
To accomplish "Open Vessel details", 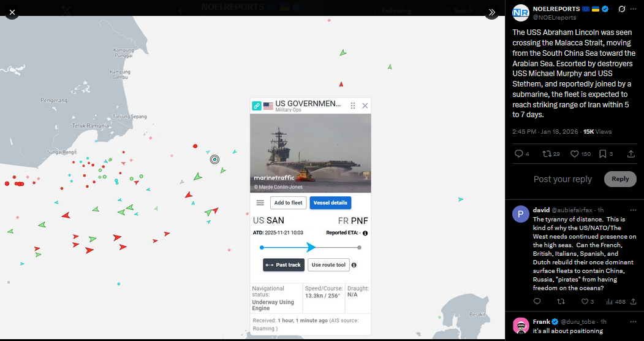I will (330, 203).
